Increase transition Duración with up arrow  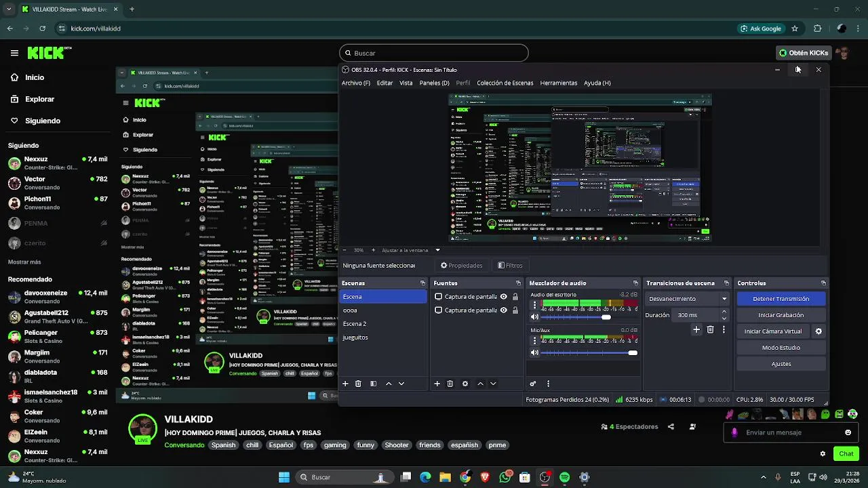(x=724, y=312)
